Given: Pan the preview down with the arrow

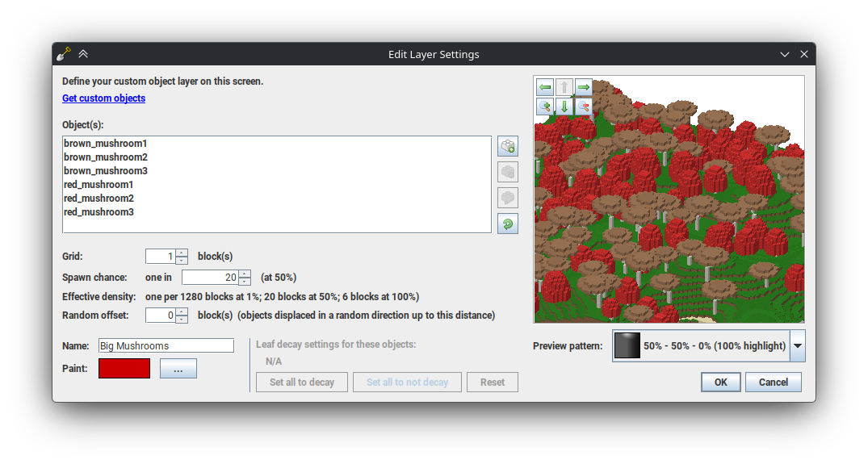Looking at the screenshot, I should 564,107.
